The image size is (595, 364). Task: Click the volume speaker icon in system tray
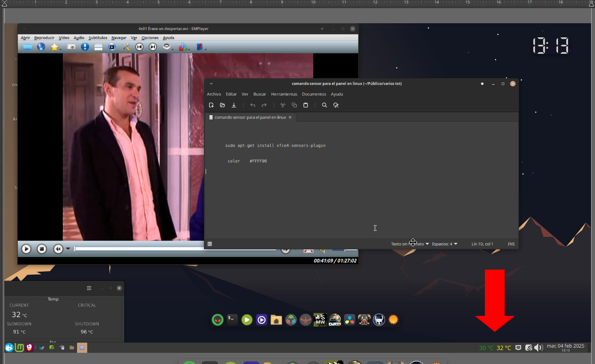(x=539, y=348)
